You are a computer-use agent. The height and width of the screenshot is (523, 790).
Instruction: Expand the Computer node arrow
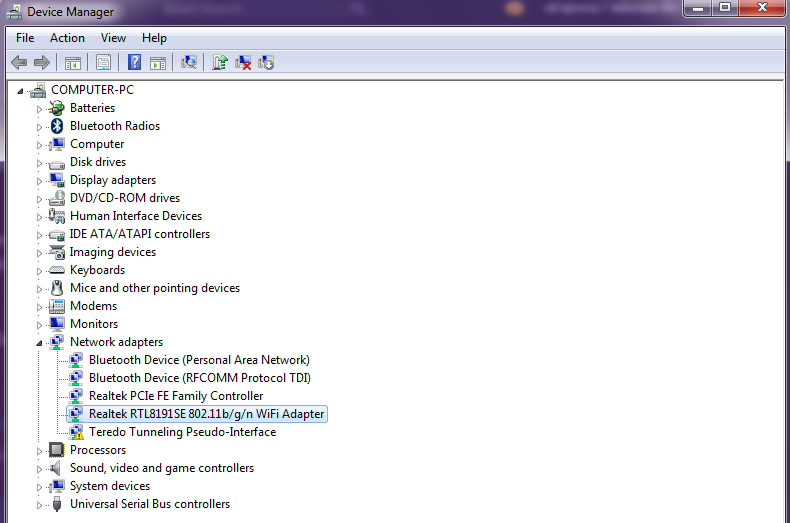39,145
